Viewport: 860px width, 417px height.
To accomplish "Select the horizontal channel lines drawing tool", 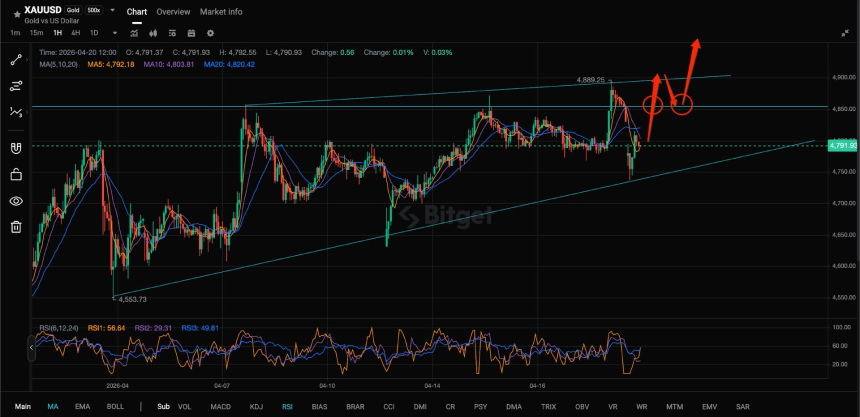I will [x=16, y=86].
